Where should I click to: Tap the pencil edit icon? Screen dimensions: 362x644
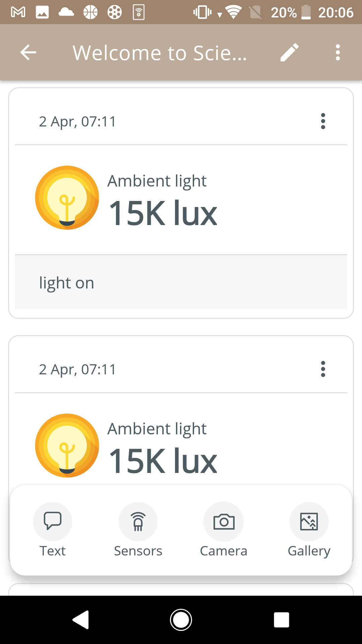click(x=289, y=53)
